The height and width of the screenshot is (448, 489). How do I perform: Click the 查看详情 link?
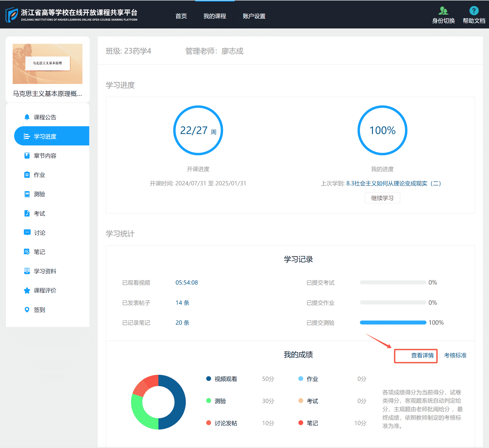click(422, 356)
